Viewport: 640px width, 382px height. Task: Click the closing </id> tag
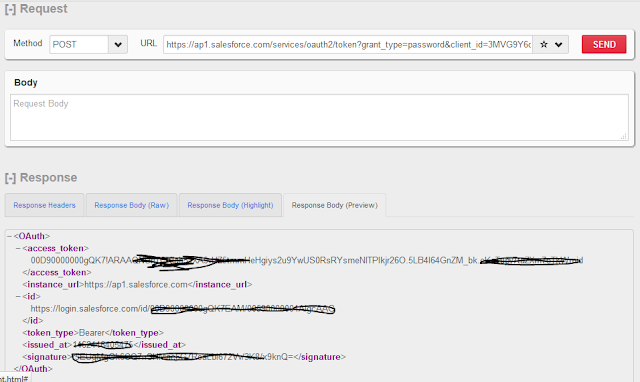[x=33, y=320]
